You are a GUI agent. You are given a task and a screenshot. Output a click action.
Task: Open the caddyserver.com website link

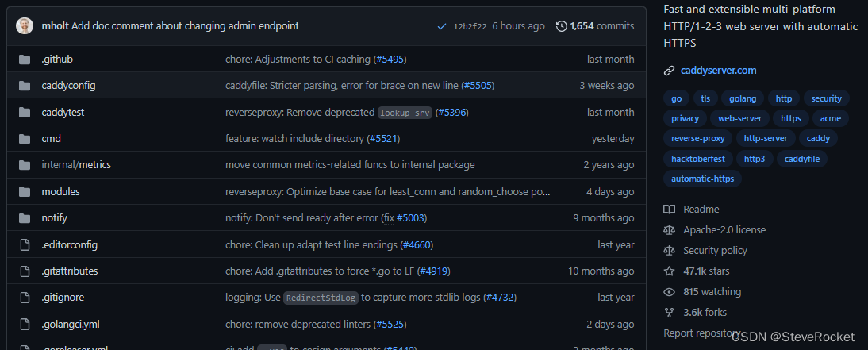point(719,71)
